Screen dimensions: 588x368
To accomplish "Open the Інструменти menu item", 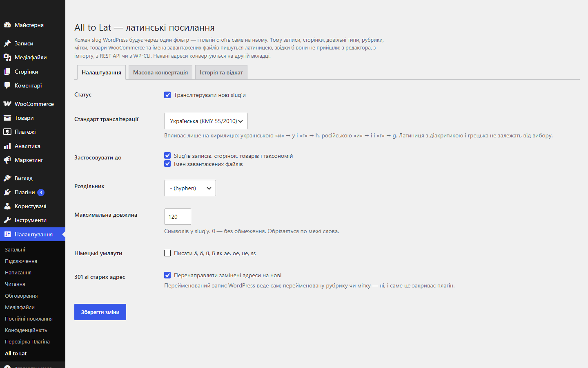I will (x=33, y=220).
